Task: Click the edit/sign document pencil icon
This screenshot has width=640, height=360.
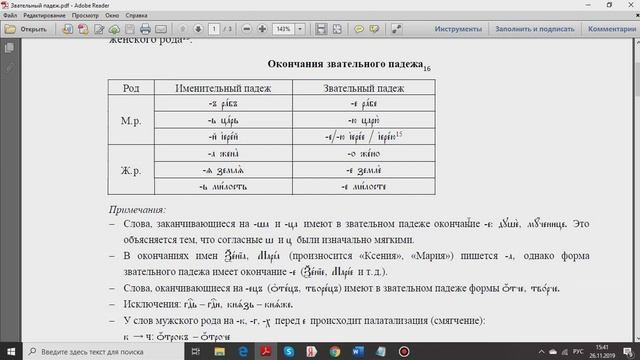Action: pyautogui.click(x=99, y=29)
